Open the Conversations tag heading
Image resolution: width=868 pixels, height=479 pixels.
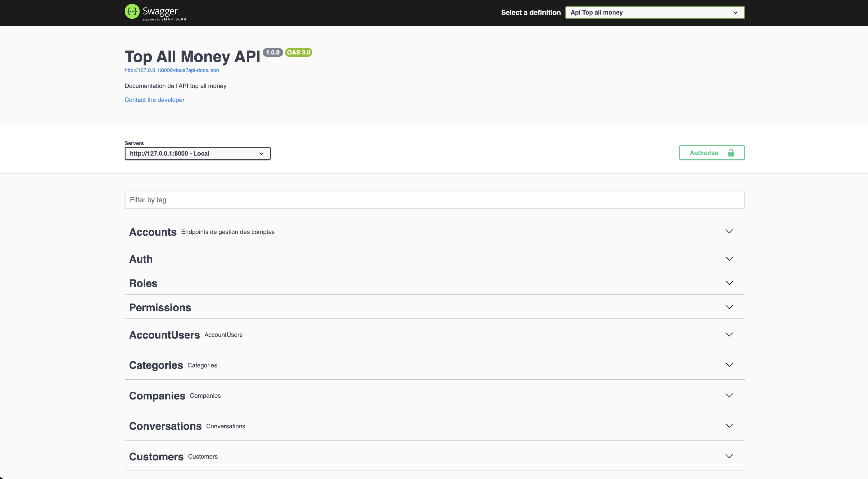(165, 426)
